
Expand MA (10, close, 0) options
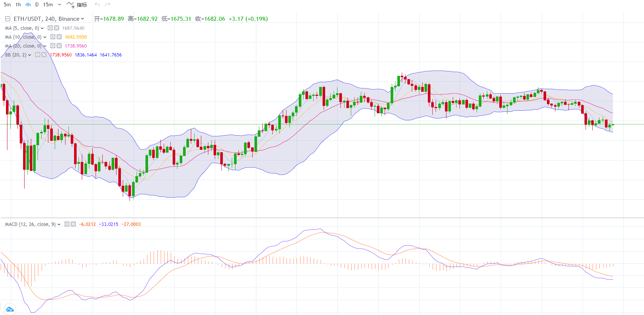coord(45,37)
